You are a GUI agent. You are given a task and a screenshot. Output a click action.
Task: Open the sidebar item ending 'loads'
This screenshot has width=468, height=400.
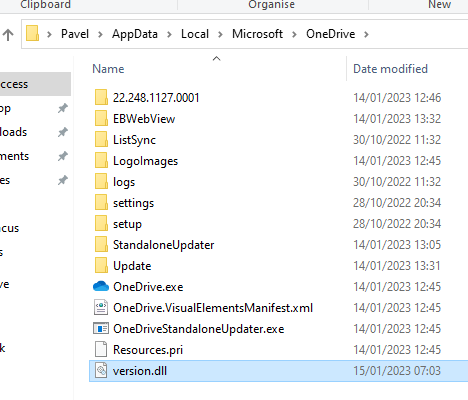tap(13, 132)
